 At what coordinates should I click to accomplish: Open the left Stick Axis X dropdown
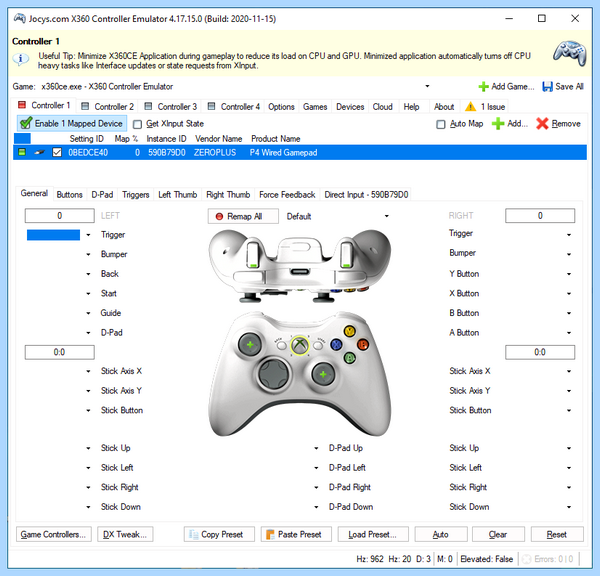pos(88,371)
